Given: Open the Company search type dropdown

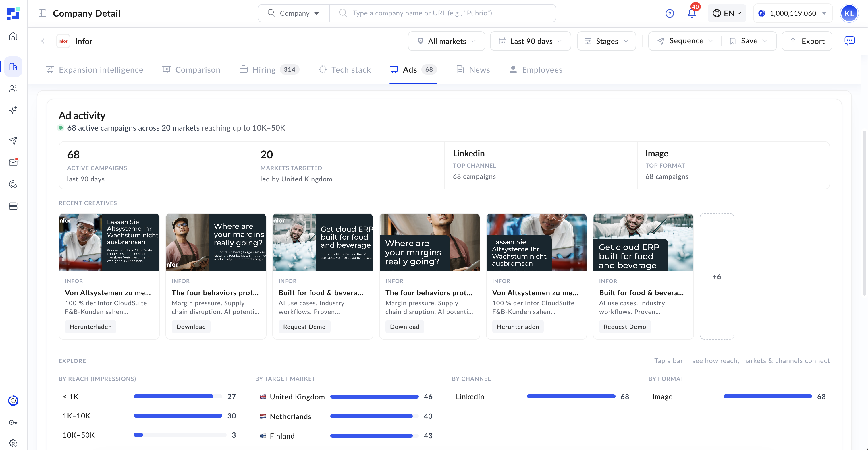Looking at the screenshot, I should click(294, 13).
